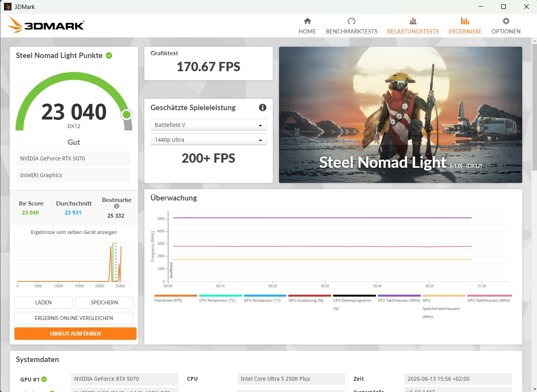This screenshot has height=392, width=537.
Task: Click the green check next to Steel Nomad Light Punkte
Action: click(x=109, y=55)
